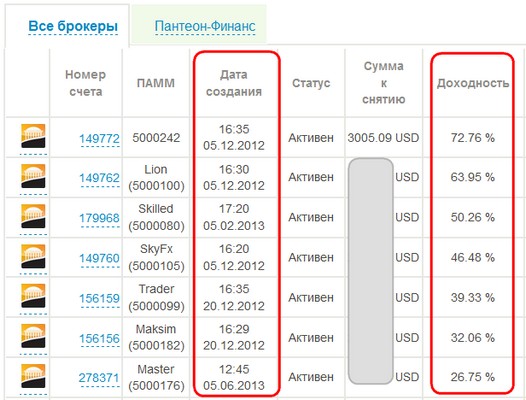Click broker logo icon in Maksim row

(33, 336)
